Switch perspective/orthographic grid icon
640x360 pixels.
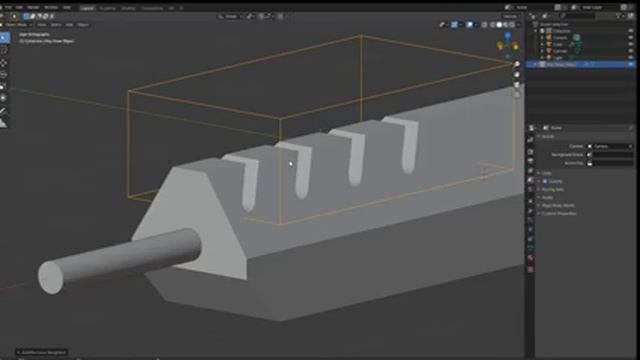pos(517,95)
